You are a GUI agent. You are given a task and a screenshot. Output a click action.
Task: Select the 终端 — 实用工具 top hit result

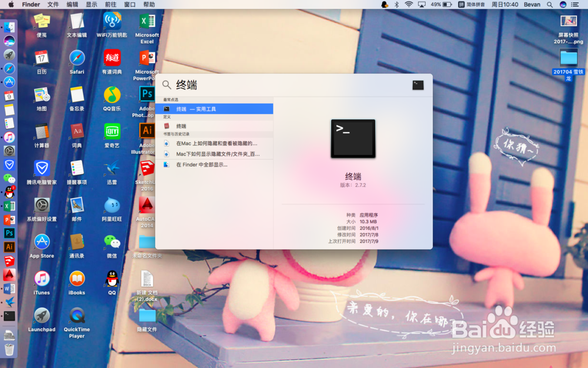214,109
